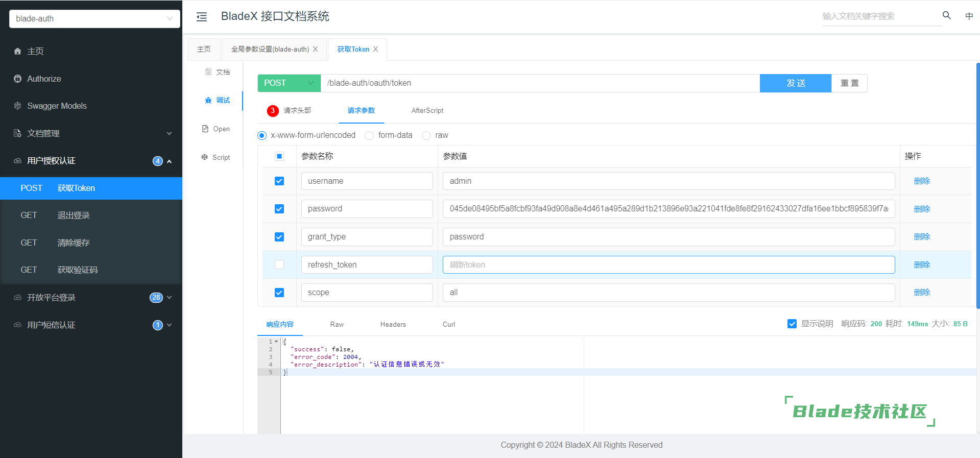Uncheck the username parameter checkbox

coord(279,181)
